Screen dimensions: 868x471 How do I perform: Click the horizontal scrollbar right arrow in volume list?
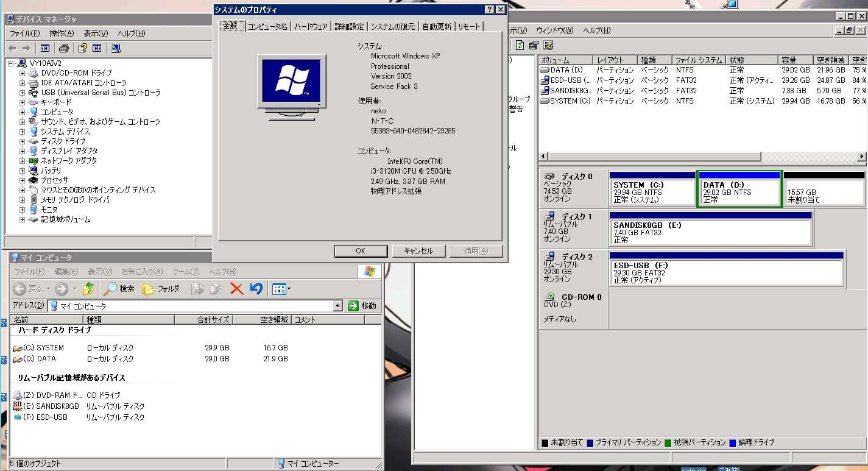pos(861,157)
